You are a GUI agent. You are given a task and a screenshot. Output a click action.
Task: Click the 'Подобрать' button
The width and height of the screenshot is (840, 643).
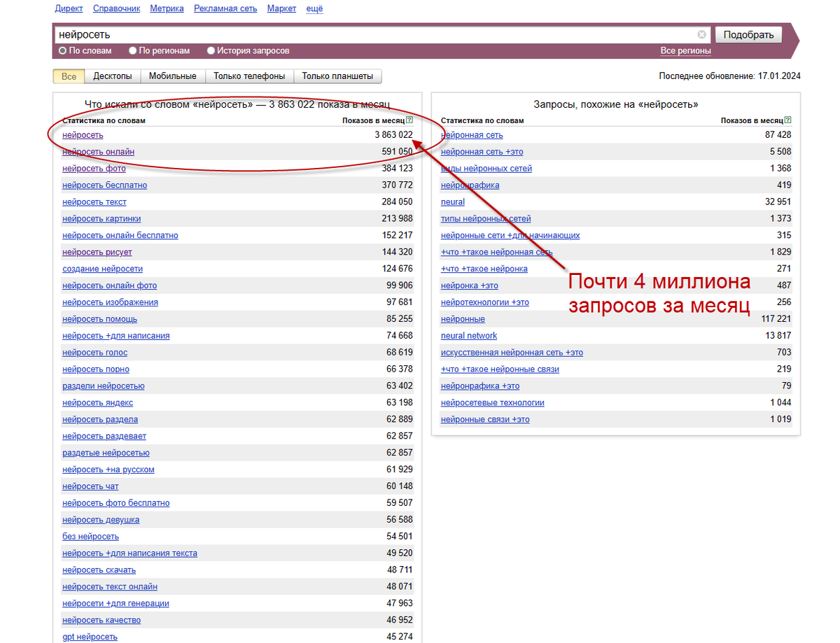748,34
